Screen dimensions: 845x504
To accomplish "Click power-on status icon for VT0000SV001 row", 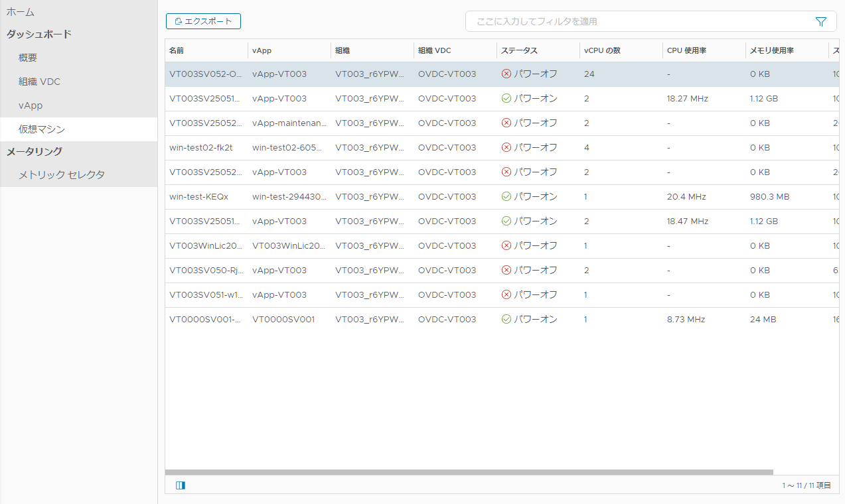I will coord(506,320).
